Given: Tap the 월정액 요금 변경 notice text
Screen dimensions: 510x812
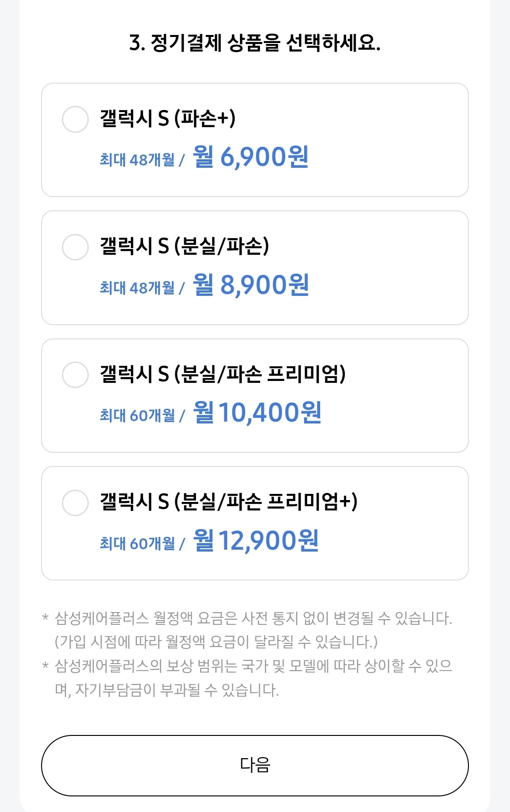Looking at the screenshot, I should pyautogui.click(x=253, y=630).
